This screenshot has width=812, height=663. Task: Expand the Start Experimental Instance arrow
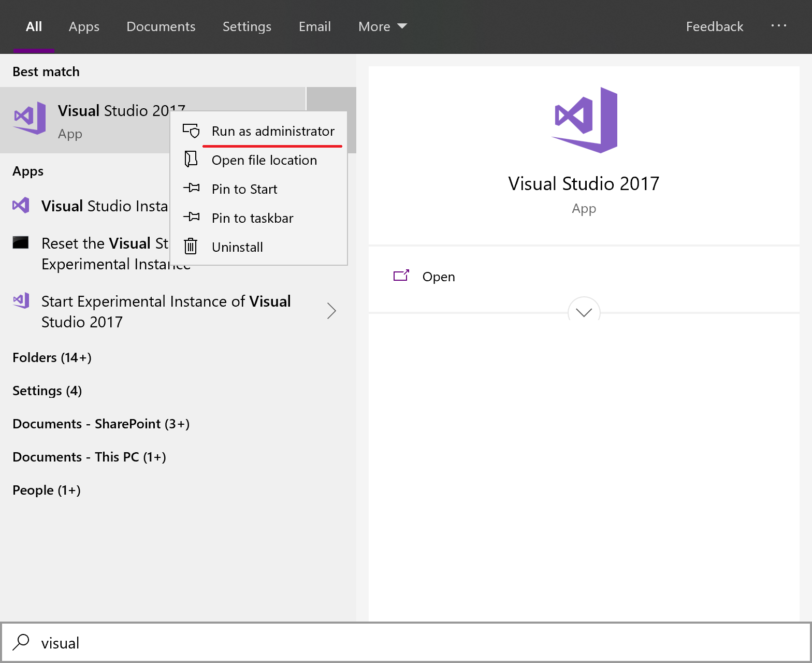point(331,311)
